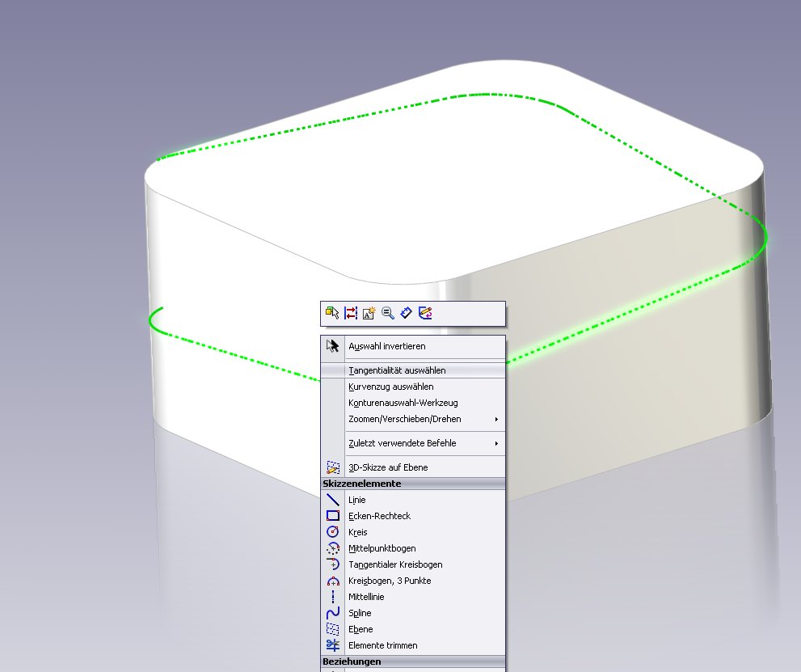Click the Exit Sketch pencil icon

click(x=425, y=313)
